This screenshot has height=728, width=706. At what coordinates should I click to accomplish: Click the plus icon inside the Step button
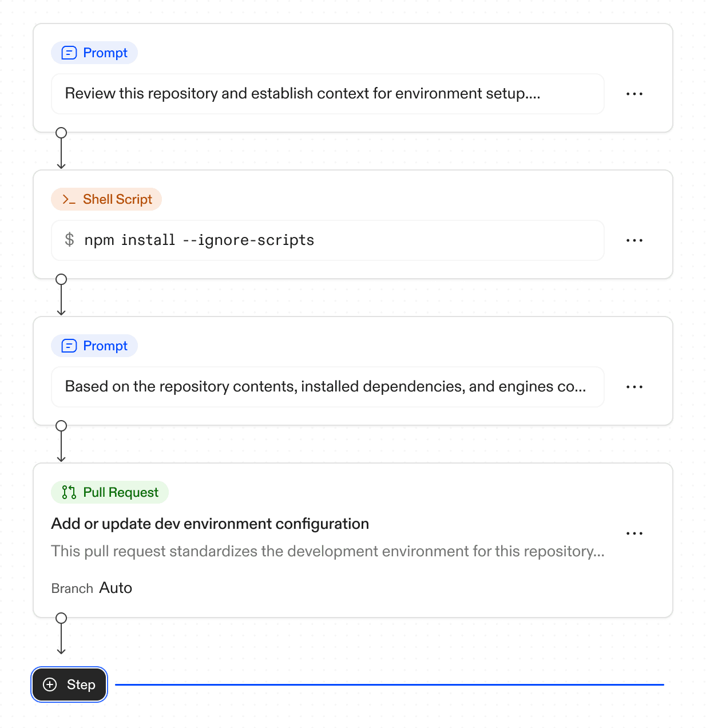[50, 685]
